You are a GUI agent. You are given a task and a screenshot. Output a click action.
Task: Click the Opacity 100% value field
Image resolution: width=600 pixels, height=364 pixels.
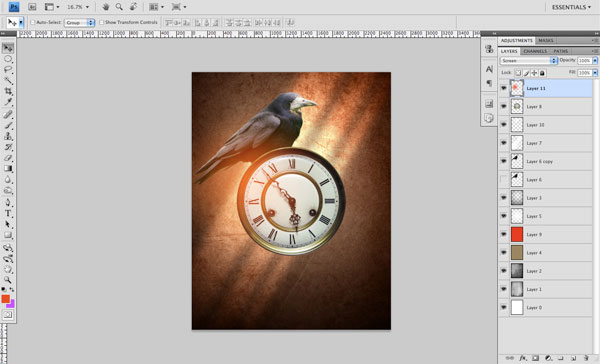tap(584, 60)
